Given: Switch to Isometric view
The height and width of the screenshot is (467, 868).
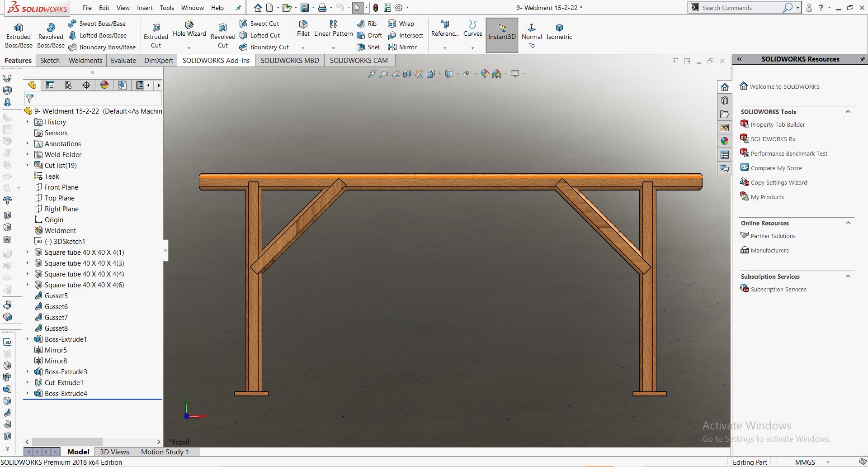Looking at the screenshot, I should point(559,32).
